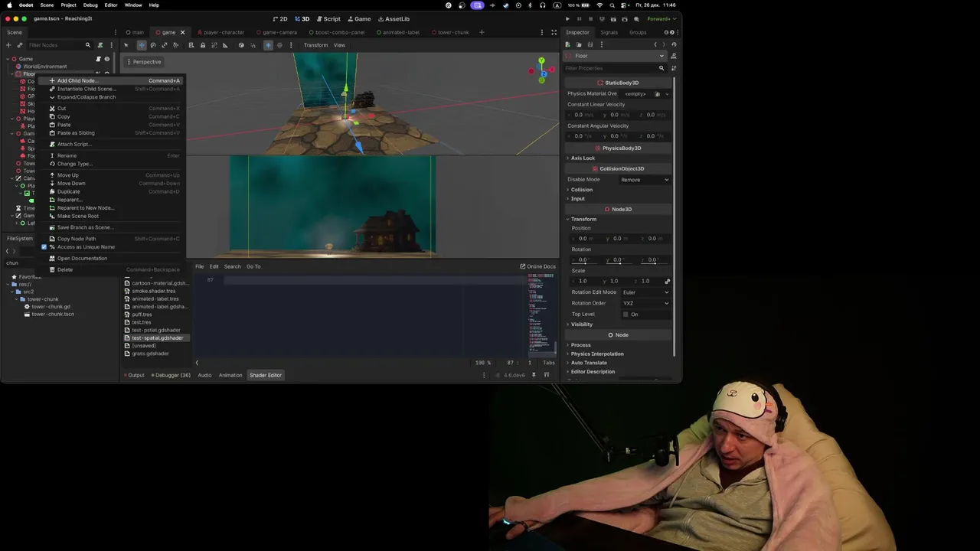Select test-spatial.gdshader in shader list
Image resolution: width=980 pixels, height=551 pixels.
pyautogui.click(x=155, y=338)
